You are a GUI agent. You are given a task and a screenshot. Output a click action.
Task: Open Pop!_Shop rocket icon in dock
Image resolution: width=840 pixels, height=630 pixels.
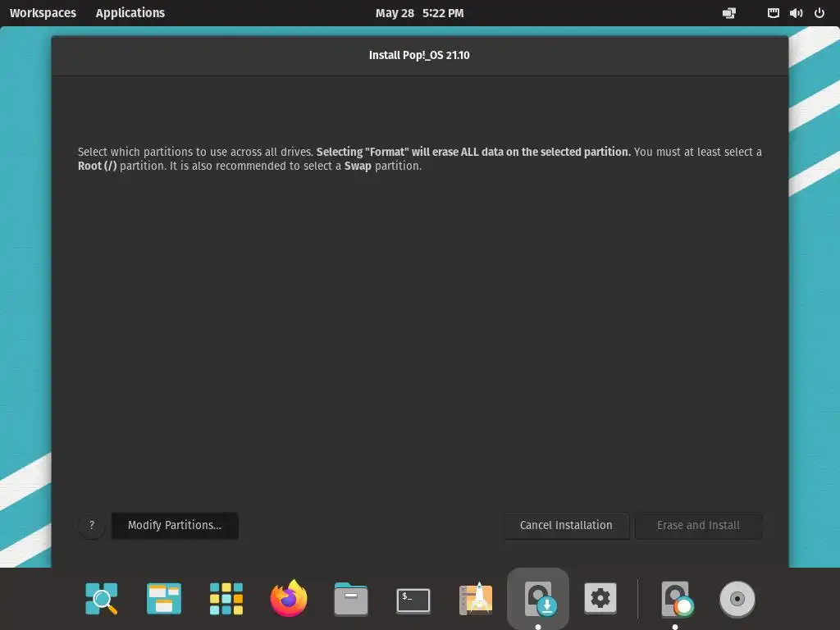click(476, 598)
